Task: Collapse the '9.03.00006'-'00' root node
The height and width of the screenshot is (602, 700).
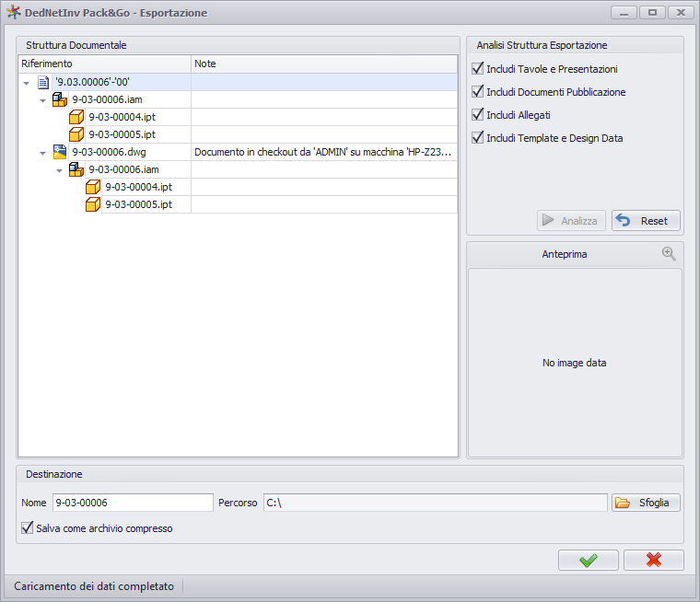Action: 27,83
